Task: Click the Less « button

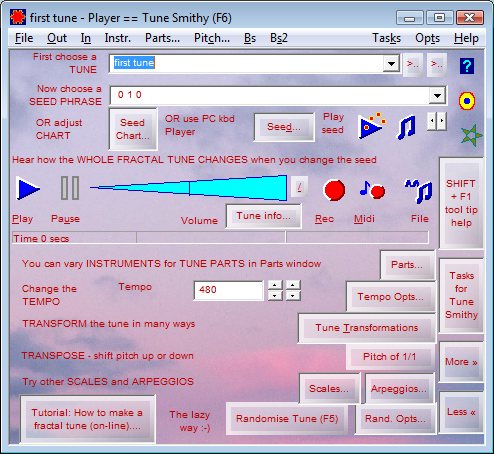Action: point(461,412)
